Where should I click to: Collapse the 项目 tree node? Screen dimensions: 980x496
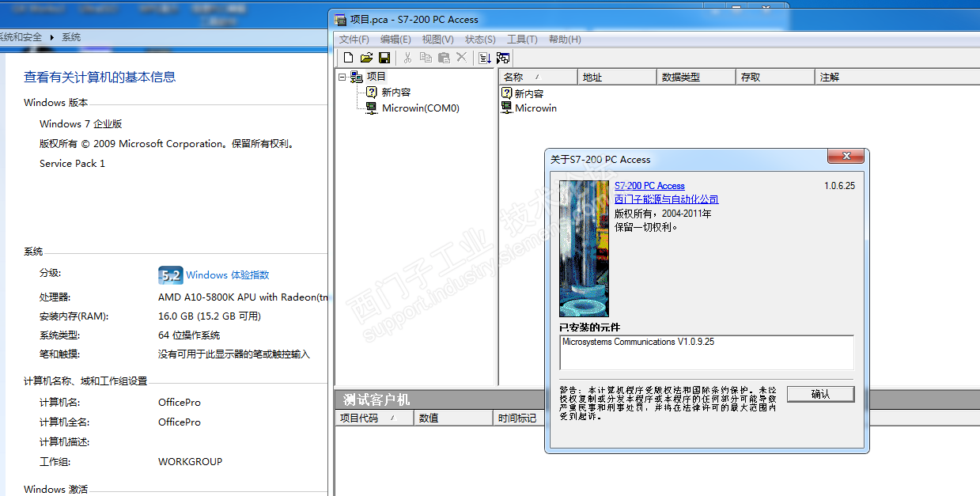coord(342,77)
